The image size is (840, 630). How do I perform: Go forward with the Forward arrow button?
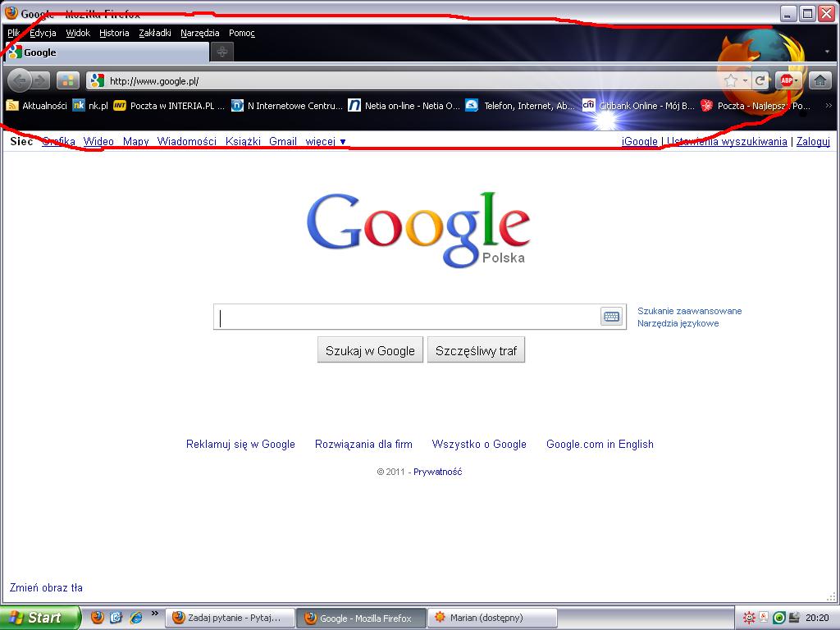[x=41, y=81]
